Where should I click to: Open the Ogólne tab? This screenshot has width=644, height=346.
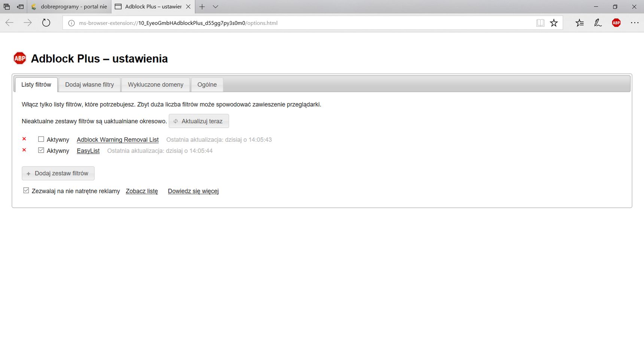[x=207, y=85]
